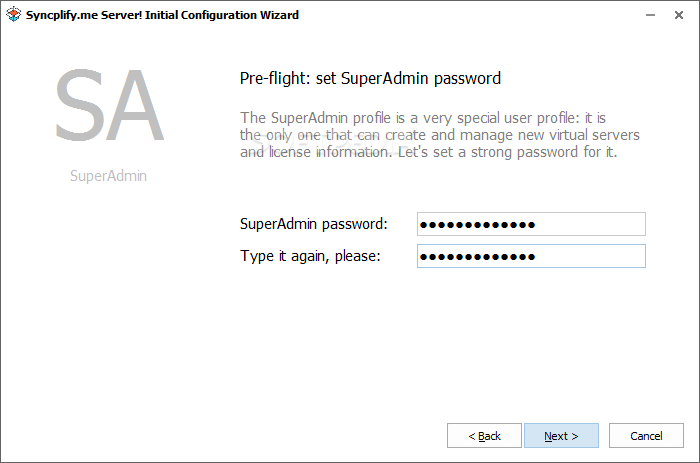Click the Syncplify.me app icon in title bar
Viewport: 700px width, 463px height.
13,14
